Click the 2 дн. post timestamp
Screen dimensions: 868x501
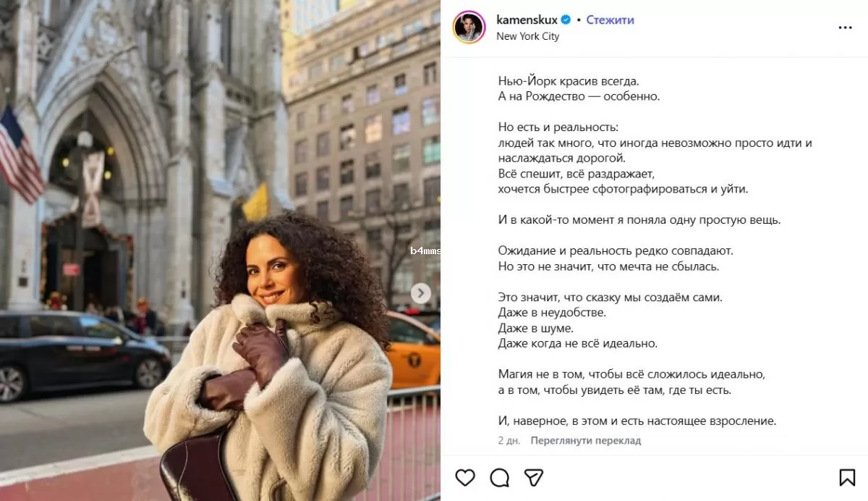point(509,440)
